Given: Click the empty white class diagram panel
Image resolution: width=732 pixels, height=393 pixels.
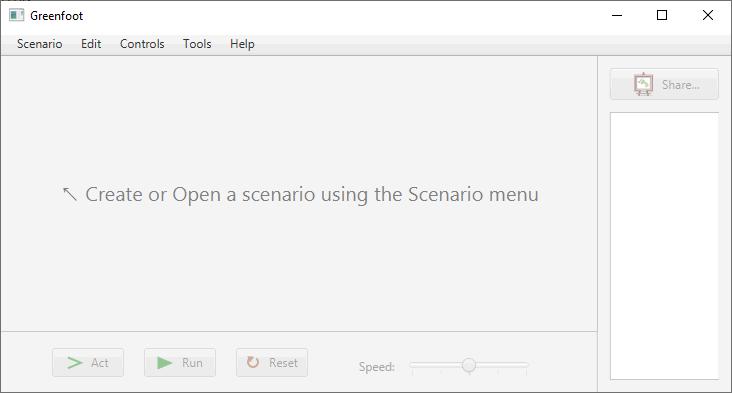Looking at the screenshot, I should point(664,246).
